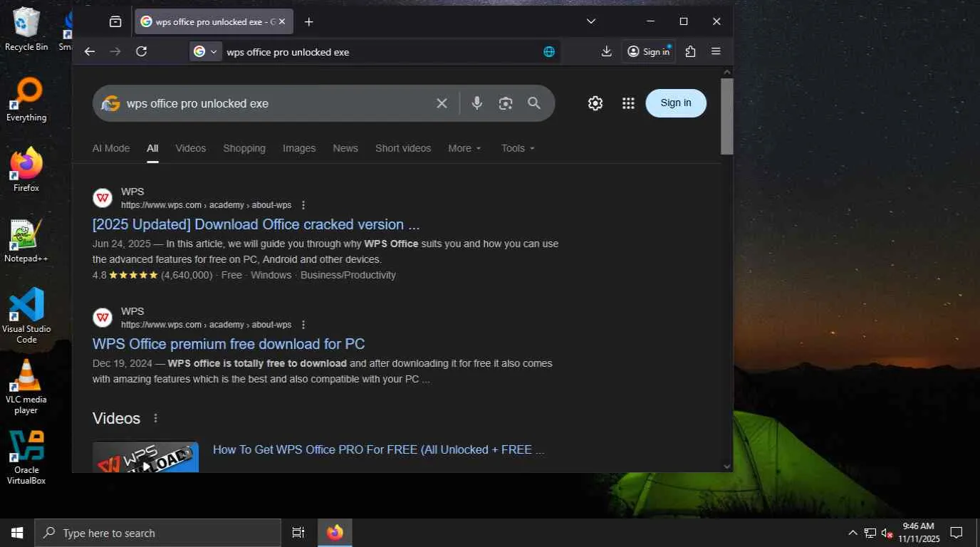This screenshot has width=980, height=547.
Task: Select the Notepad++ desktop shortcut
Action: tap(26, 241)
